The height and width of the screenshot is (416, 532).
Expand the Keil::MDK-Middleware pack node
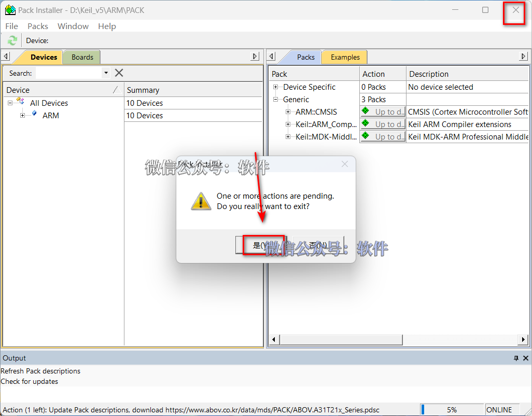pyautogui.click(x=288, y=137)
